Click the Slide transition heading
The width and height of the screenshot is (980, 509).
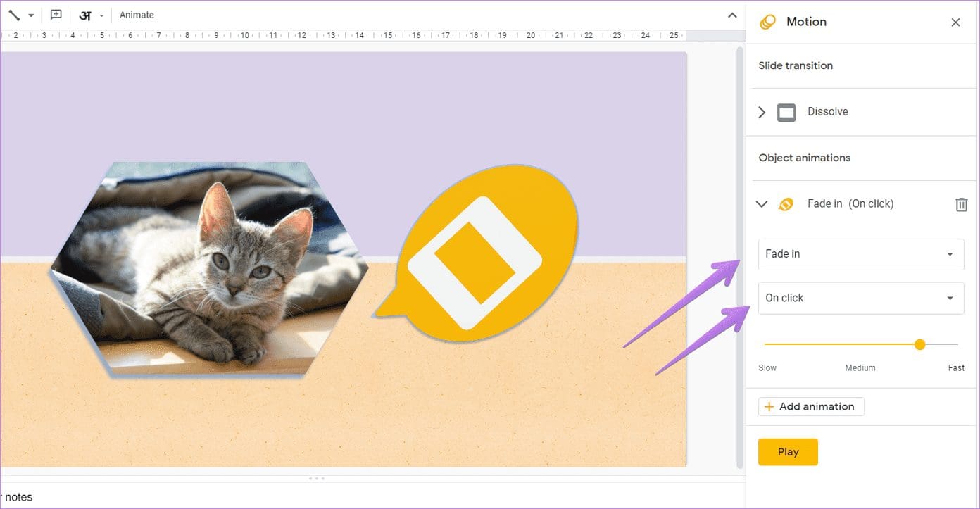796,65
